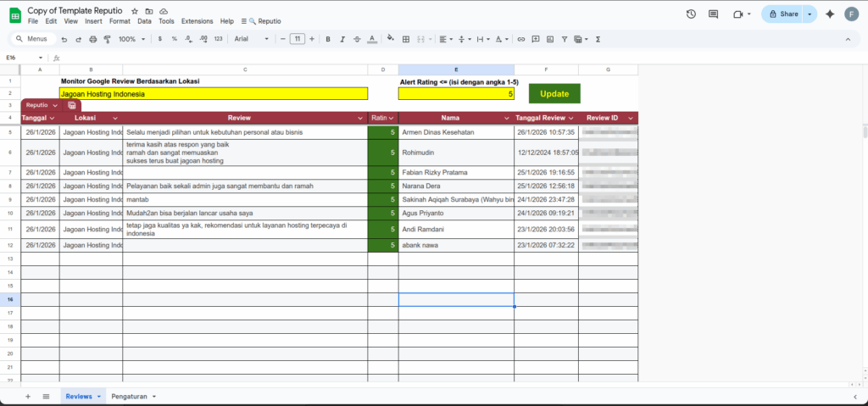Viewport: 868px width, 406px height.
Task: Click the insert link icon
Action: coord(520,39)
